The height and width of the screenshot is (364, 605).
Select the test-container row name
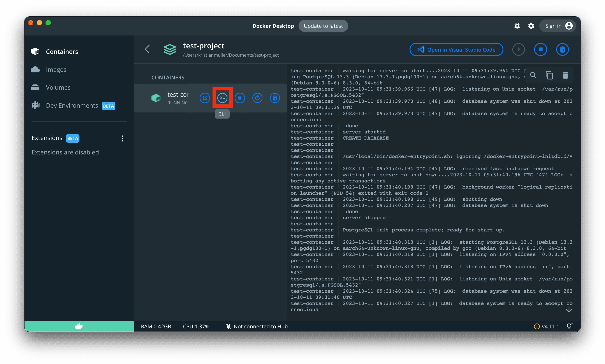coord(178,95)
